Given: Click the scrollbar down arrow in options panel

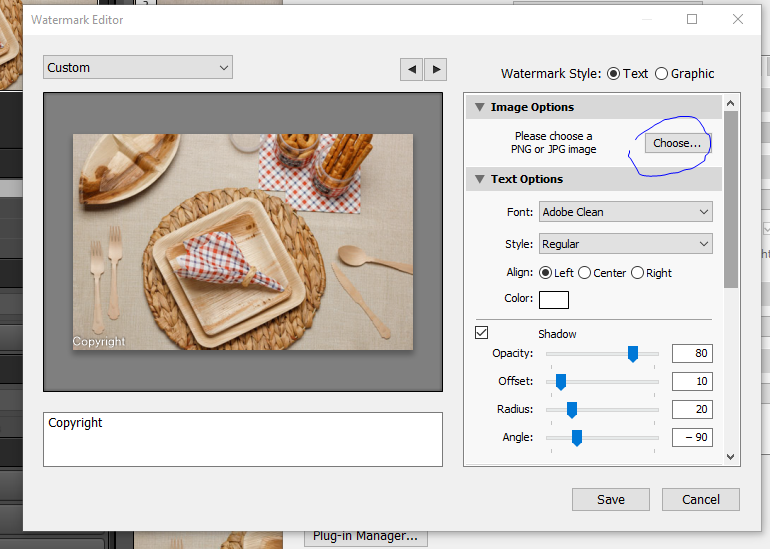Looking at the screenshot, I should point(730,456).
